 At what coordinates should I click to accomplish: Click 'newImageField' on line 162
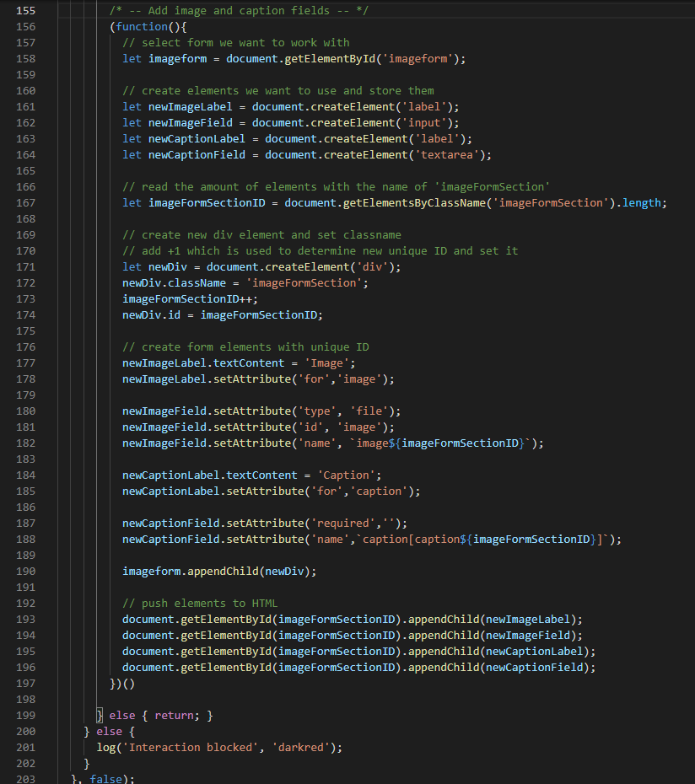(x=190, y=122)
